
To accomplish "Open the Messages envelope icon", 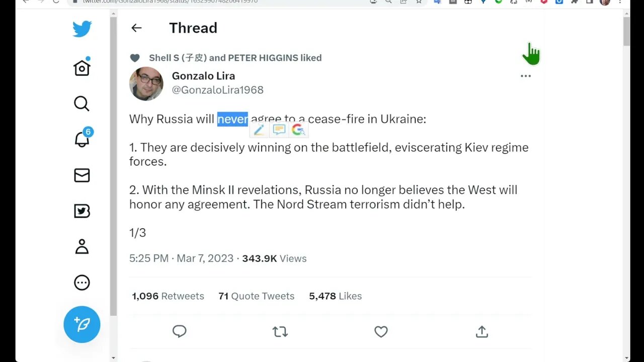I will (x=82, y=175).
